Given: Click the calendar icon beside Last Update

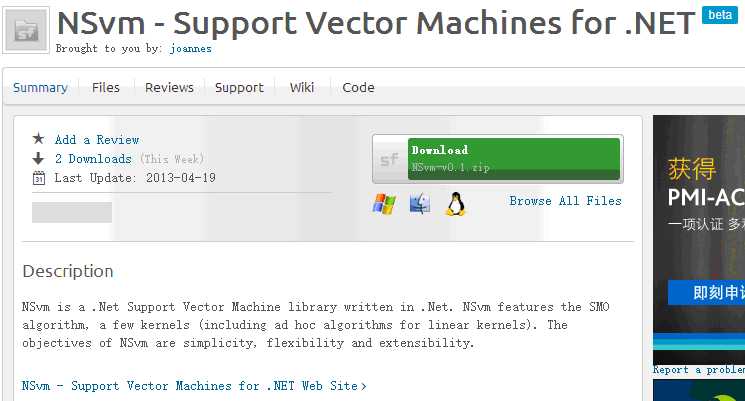Looking at the screenshot, I should (38, 178).
